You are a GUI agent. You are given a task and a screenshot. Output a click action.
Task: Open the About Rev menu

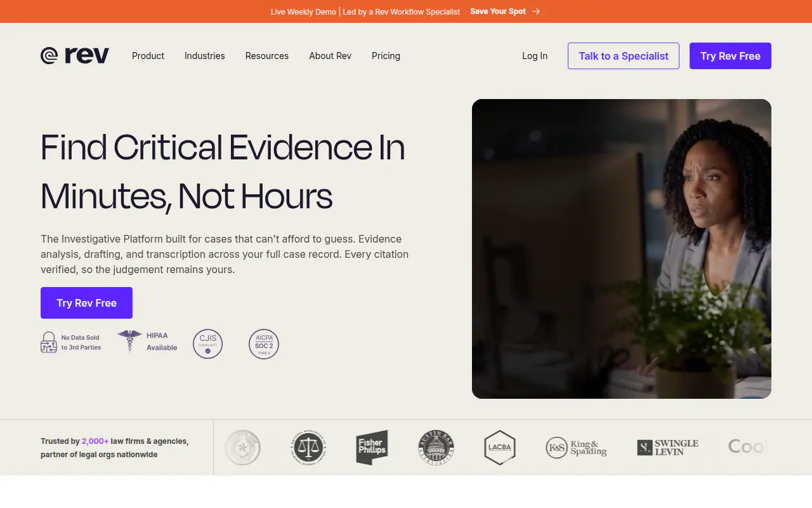(331, 56)
